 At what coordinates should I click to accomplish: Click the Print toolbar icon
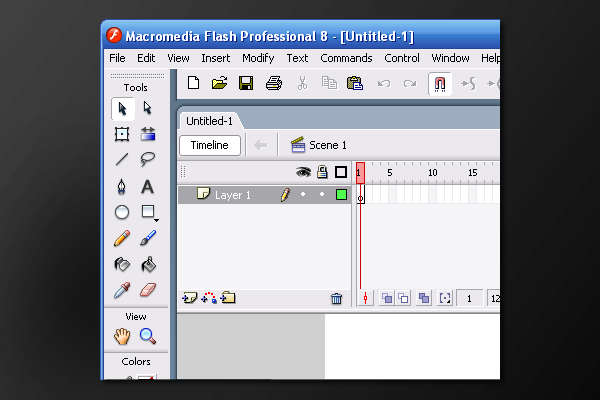(x=274, y=83)
